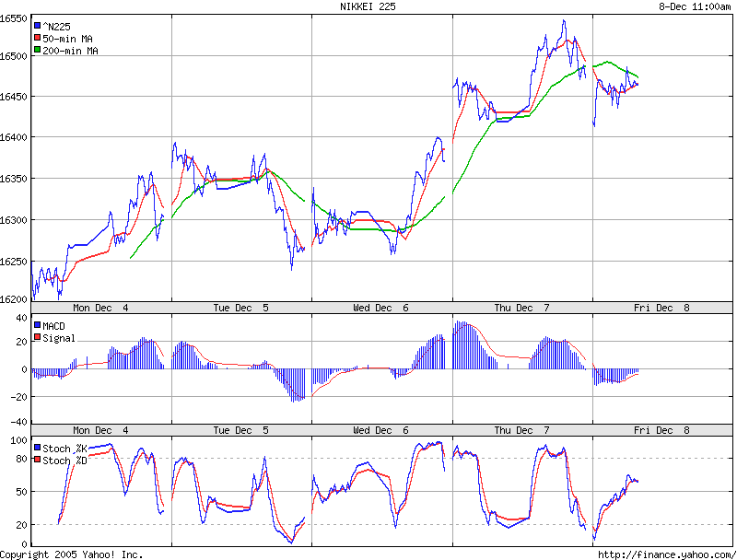Click the MACD axis value -40

(x=18, y=422)
